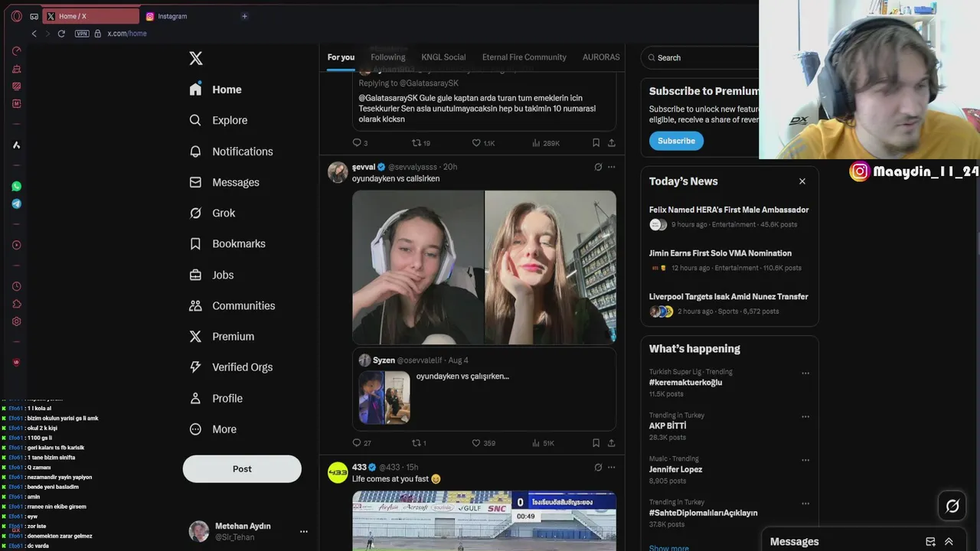Go back in the browser
This screenshot has width=980, height=551.
pyautogui.click(x=34, y=34)
